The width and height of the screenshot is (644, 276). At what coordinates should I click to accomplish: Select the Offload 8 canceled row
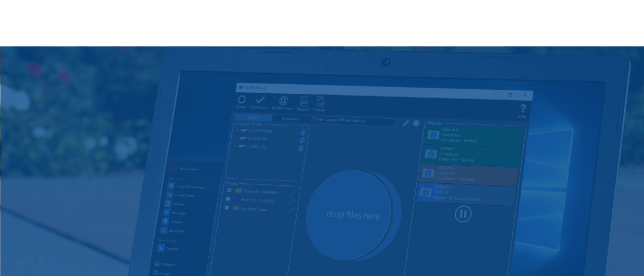469,174
